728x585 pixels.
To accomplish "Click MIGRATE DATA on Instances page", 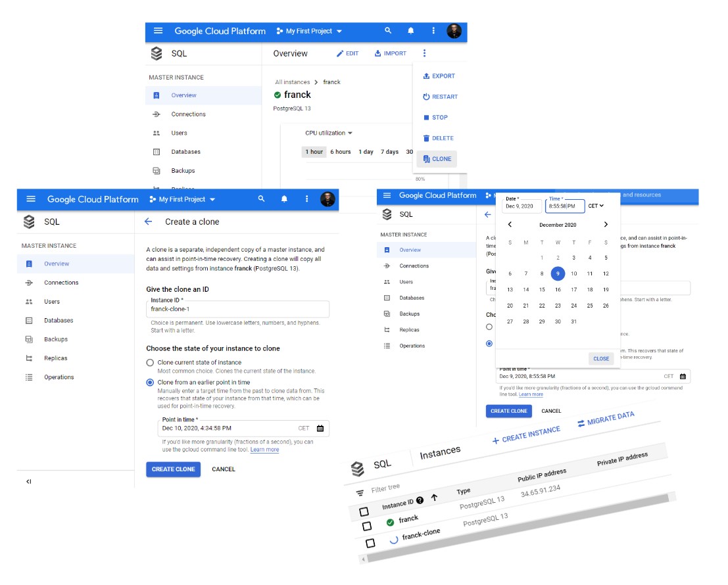I will click(x=606, y=419).
